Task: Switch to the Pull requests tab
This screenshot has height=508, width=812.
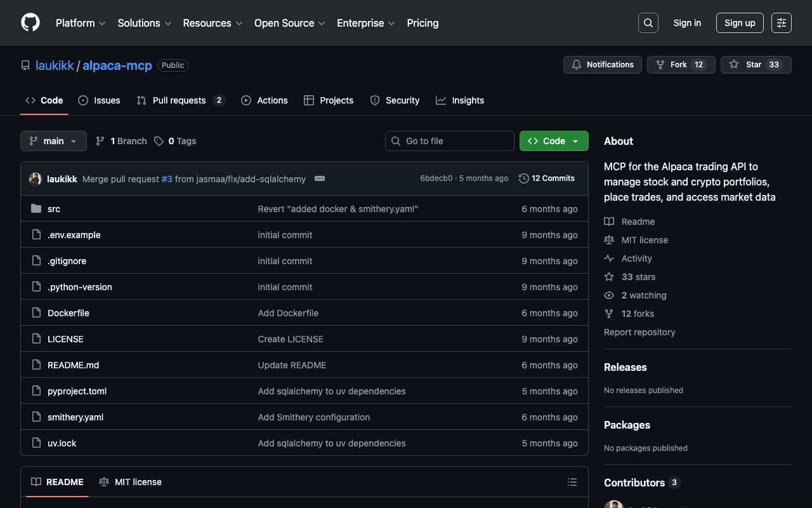Action: (x=180, y=100)
